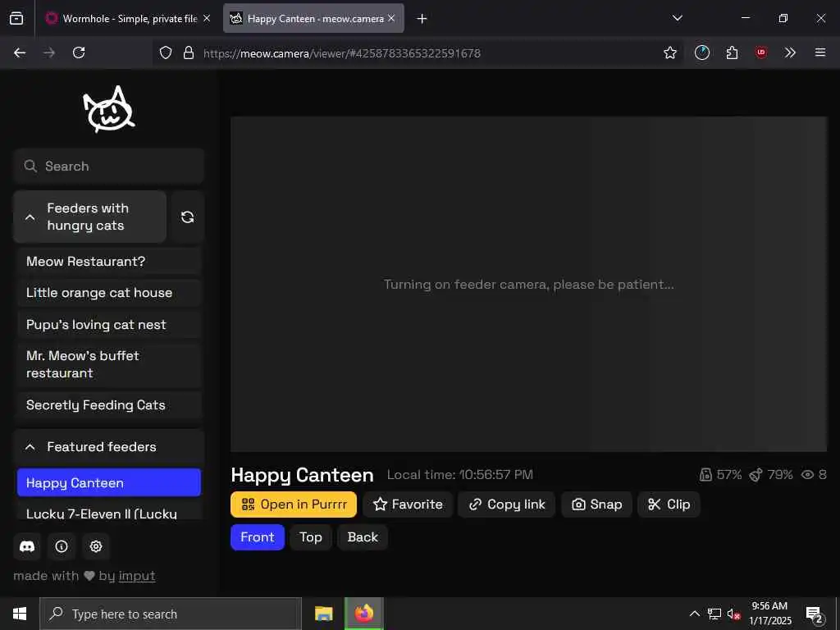Open the list all tabs dropdown
Screen dimensions: 840x630
[678, 18]
